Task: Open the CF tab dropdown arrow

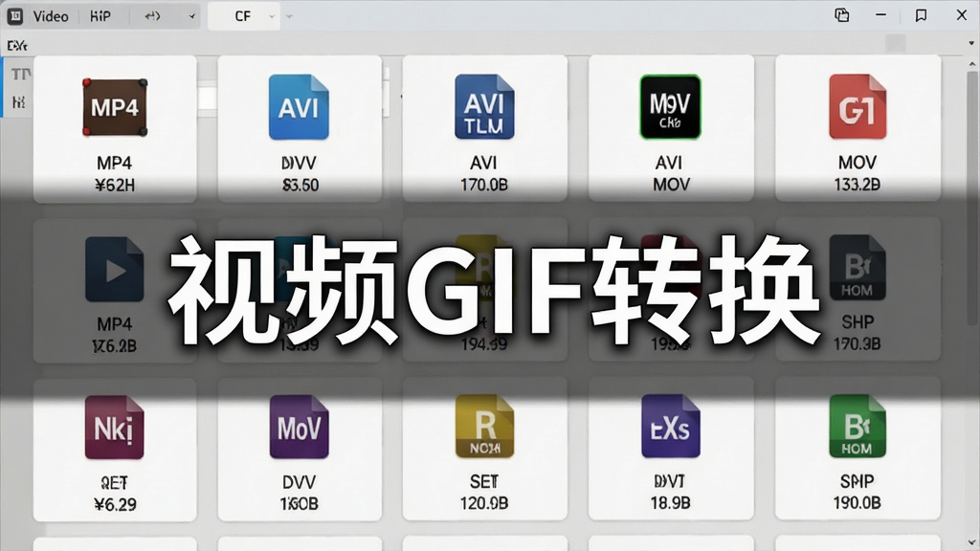Action: [x=272, y=17]
